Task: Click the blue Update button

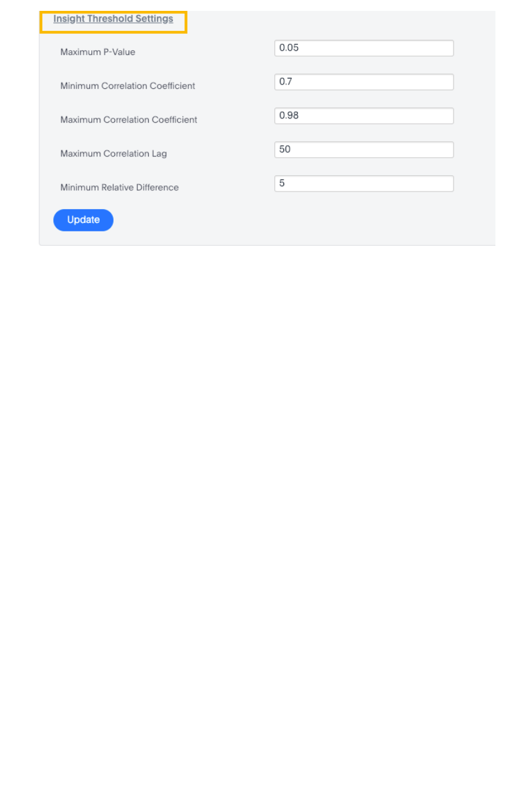Action: (x=83, y=220)
